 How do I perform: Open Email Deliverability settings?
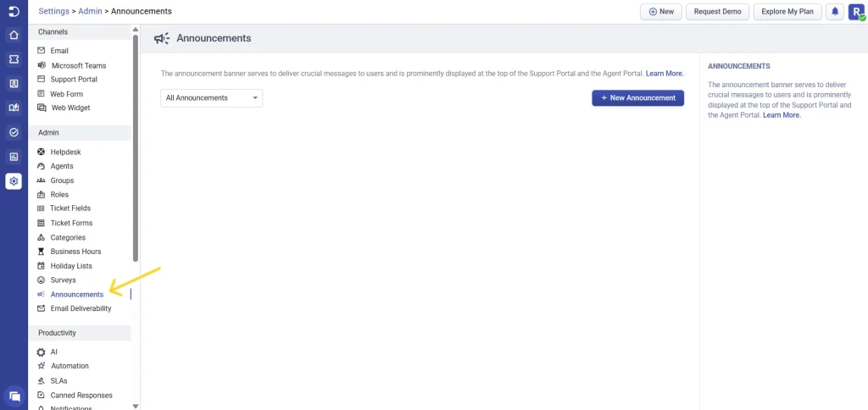click(x=81, y=308)
